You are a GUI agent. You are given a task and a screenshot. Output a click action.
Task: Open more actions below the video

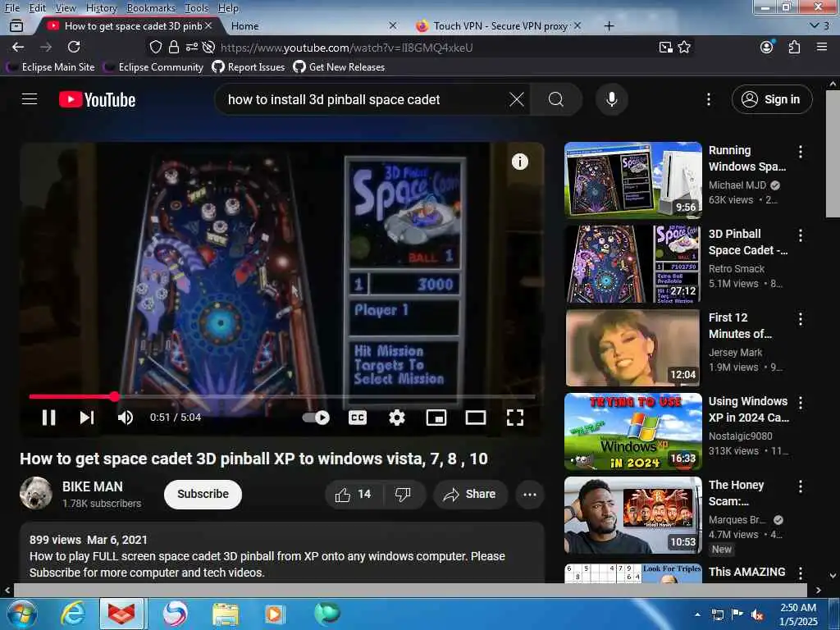pyautogui.click(x=530, y=494)
